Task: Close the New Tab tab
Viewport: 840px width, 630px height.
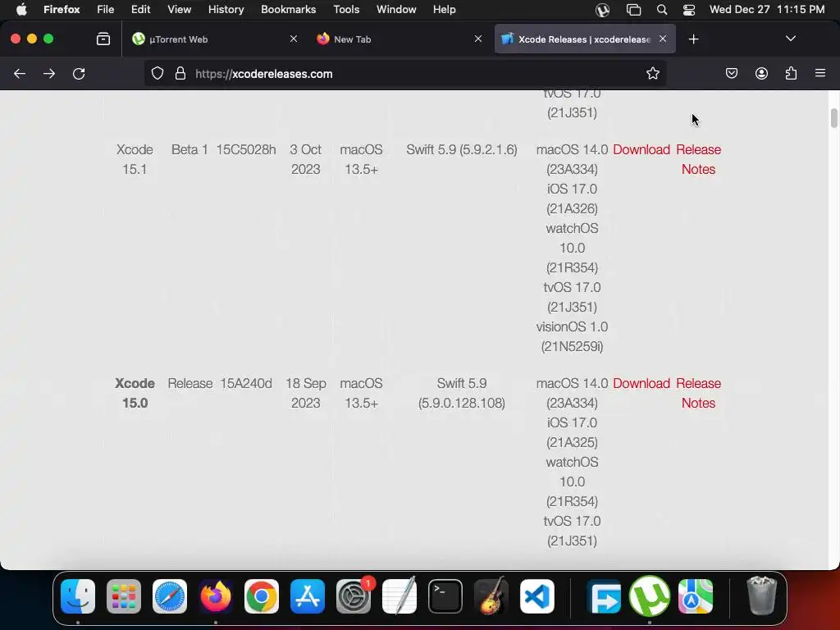Action: [x=478, y=39]
